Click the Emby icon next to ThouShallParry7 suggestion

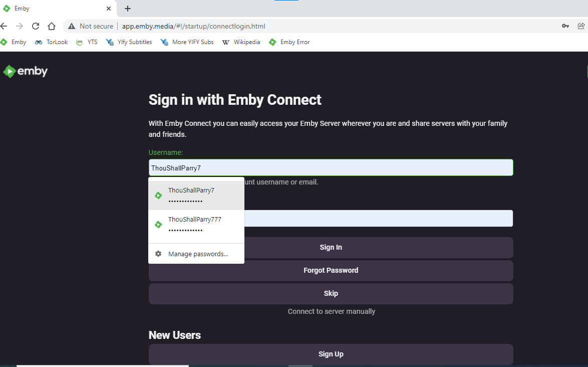(158, 196)
